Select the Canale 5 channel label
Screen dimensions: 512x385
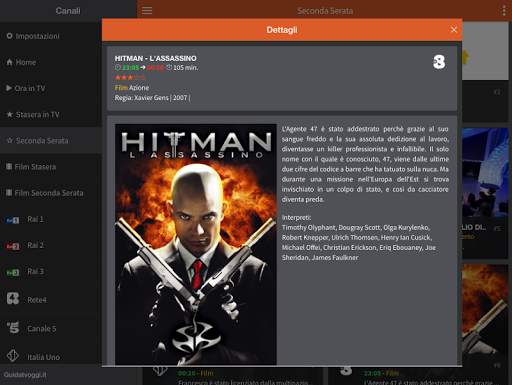42,329
